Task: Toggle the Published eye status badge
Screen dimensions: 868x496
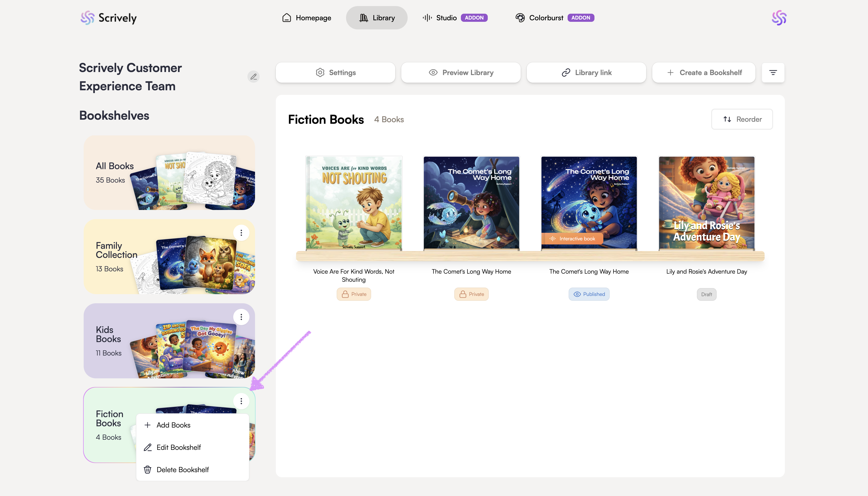Action: (x=589, y=294)
